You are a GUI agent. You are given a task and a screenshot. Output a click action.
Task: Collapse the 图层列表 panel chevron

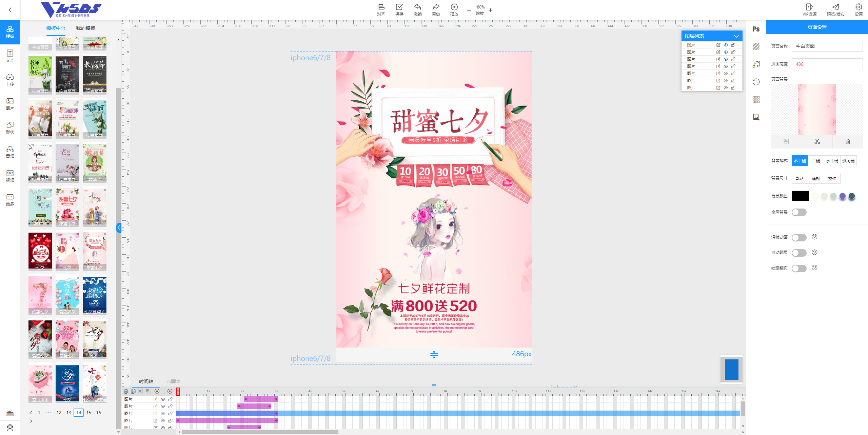[x=736, y=36]
